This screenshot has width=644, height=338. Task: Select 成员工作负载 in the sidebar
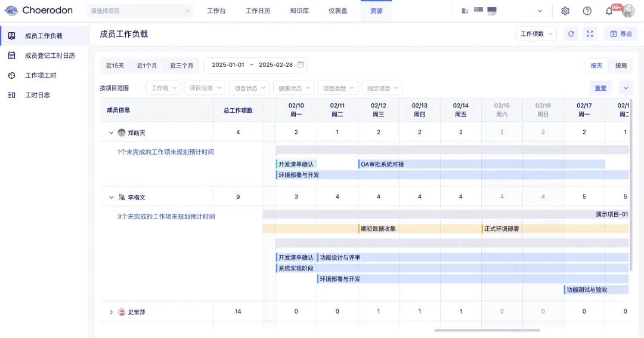(x=44, y=36)
